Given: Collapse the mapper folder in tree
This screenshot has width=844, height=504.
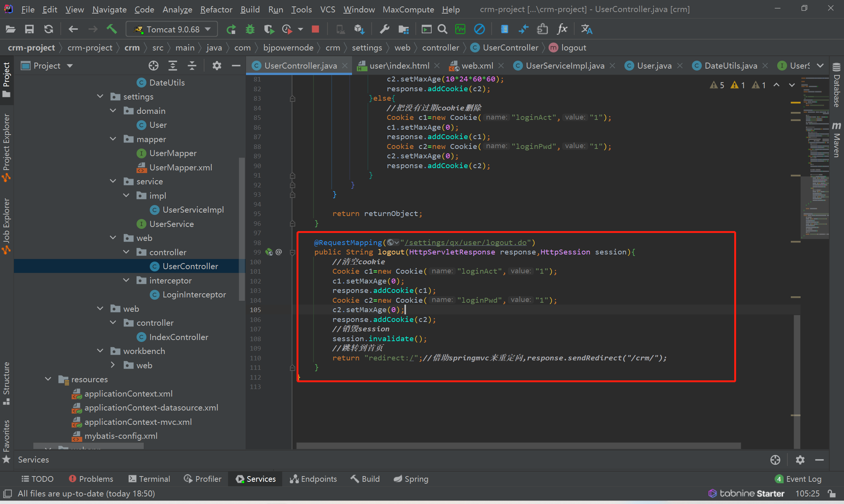Looking at the screenshot, I should (113, 139).
